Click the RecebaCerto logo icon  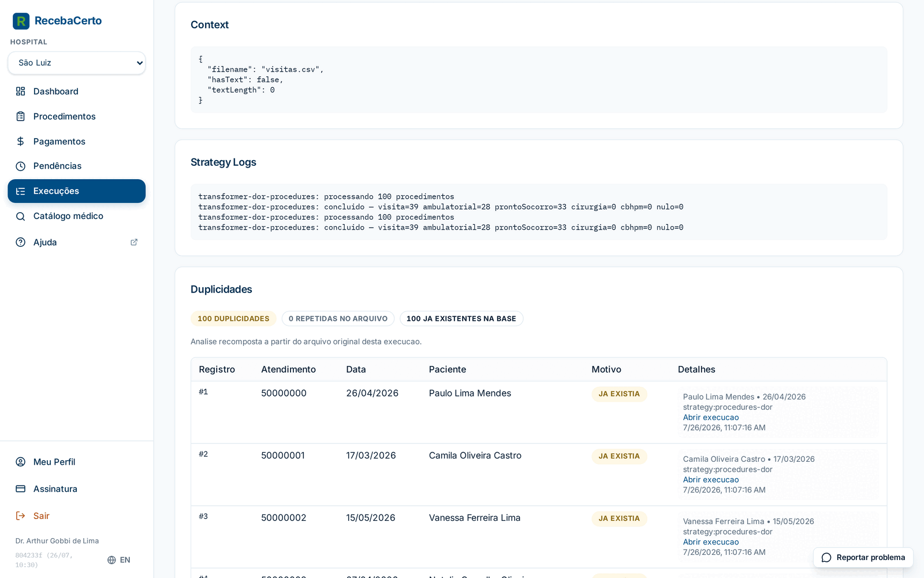(21, 21)
